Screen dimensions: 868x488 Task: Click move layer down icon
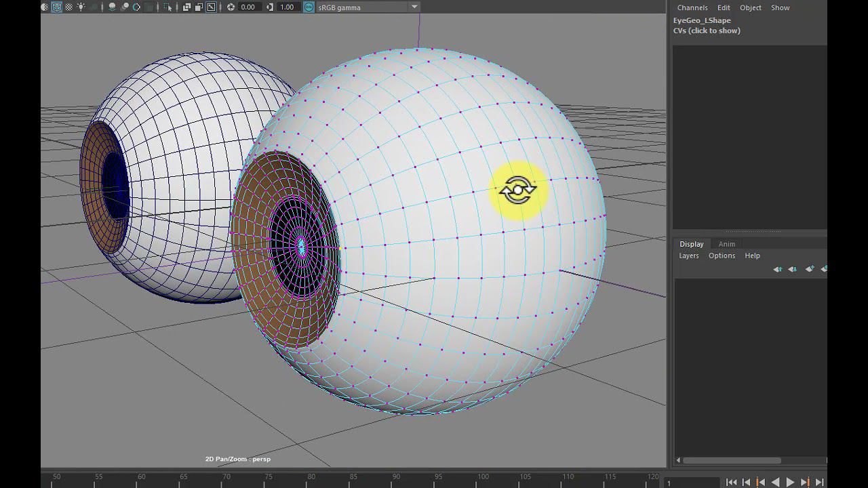(x=792, y=269)
